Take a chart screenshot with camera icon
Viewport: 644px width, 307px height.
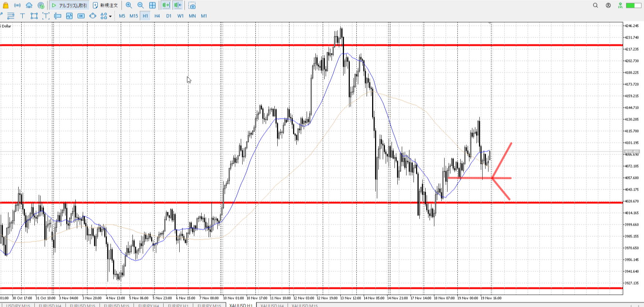pos(192,5)
